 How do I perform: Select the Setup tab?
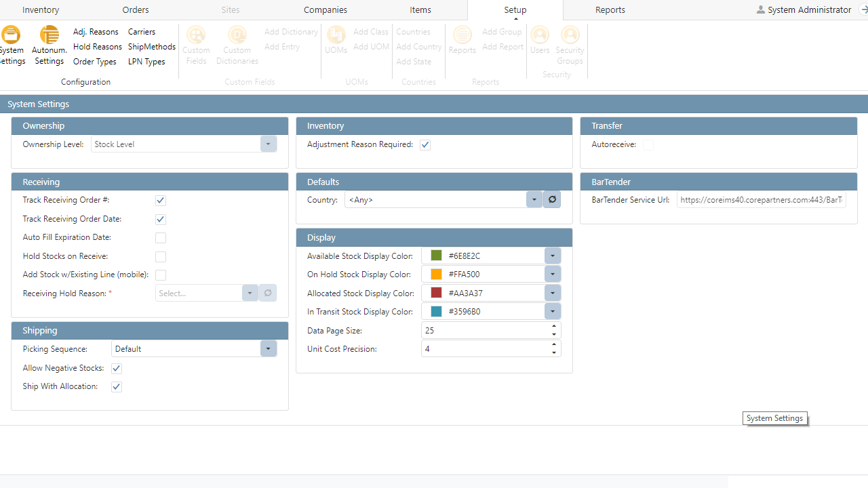click(x=515, y=10)
